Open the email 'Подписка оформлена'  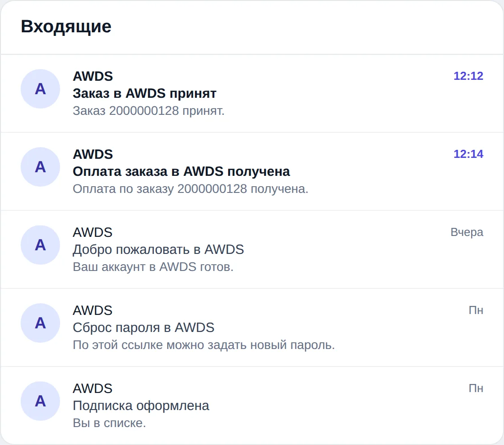252,406
